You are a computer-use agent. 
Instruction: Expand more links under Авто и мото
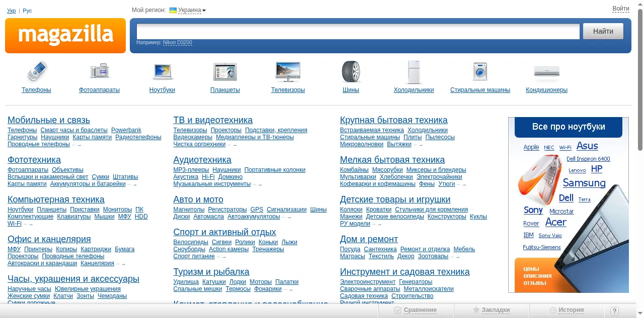(x=287, y=217)
